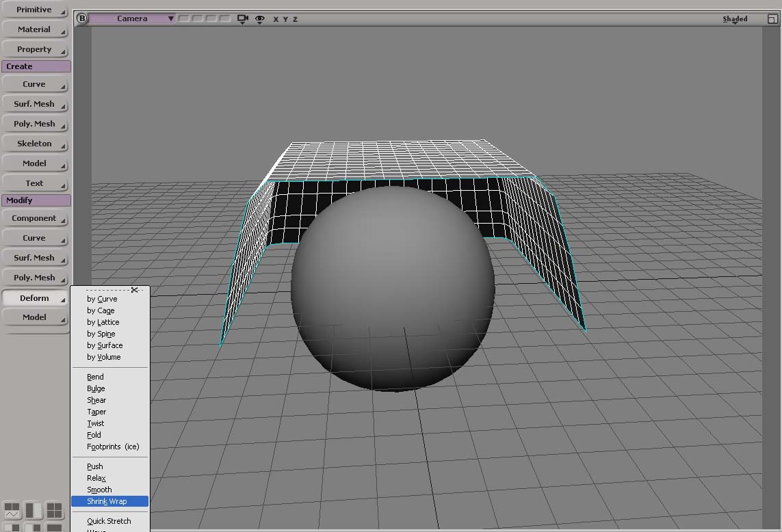Open Create section Curve menu
This screenshot has height=532, width=782.
pyautogui.click(x=34, y=84)
